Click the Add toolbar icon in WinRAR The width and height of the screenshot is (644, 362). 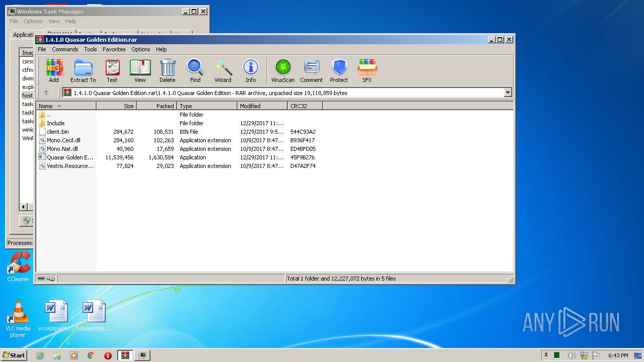click(54, 70)
